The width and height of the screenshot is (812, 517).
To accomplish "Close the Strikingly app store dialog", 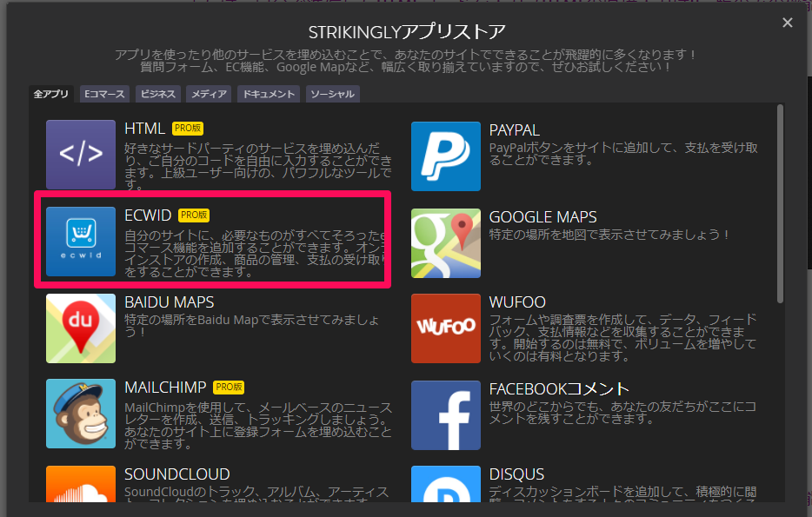I will pyautogui.click(x=787, y=23).
